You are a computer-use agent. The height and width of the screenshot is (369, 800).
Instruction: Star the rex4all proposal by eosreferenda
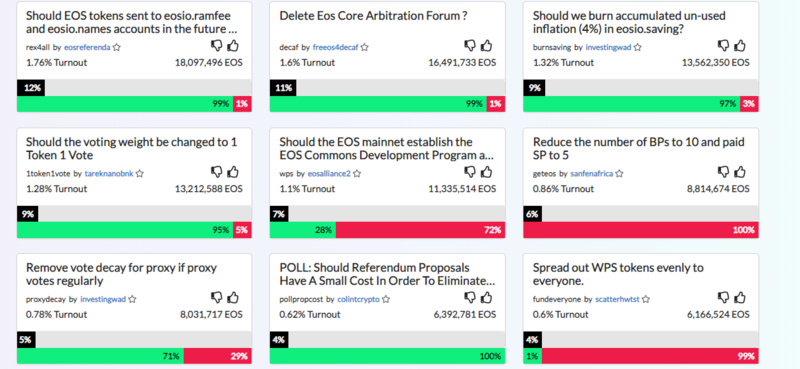[x=117, y=47]
